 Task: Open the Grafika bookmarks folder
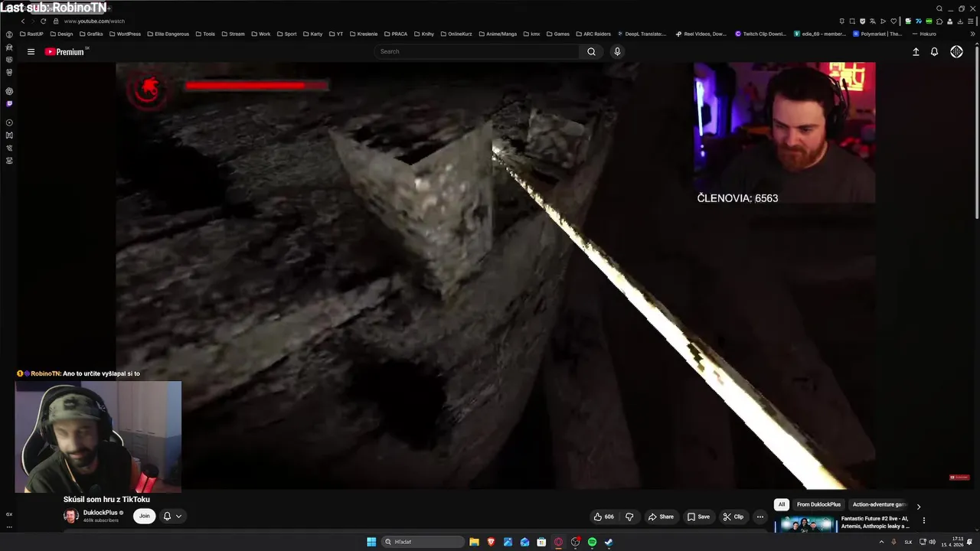coord(91,34)
